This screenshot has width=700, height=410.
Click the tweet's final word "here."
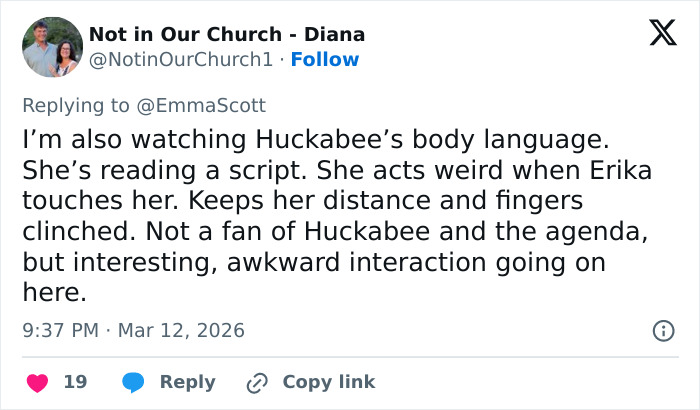54,295
